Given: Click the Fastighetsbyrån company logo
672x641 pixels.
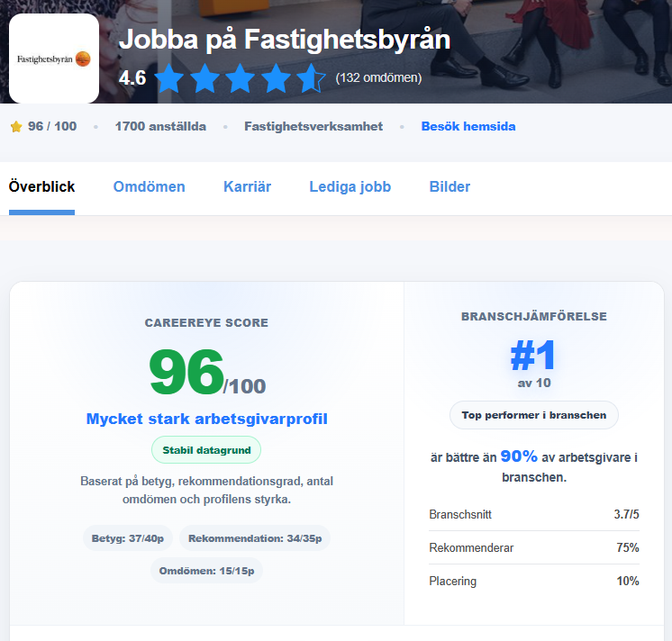Looking at the screenshot, I should click(x=54, y=59).
